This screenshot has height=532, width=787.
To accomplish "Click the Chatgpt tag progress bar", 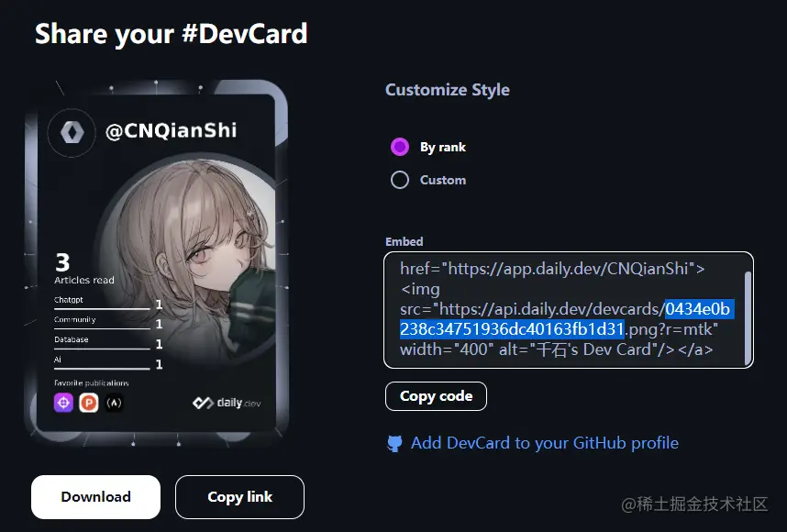I will point(102,309).
